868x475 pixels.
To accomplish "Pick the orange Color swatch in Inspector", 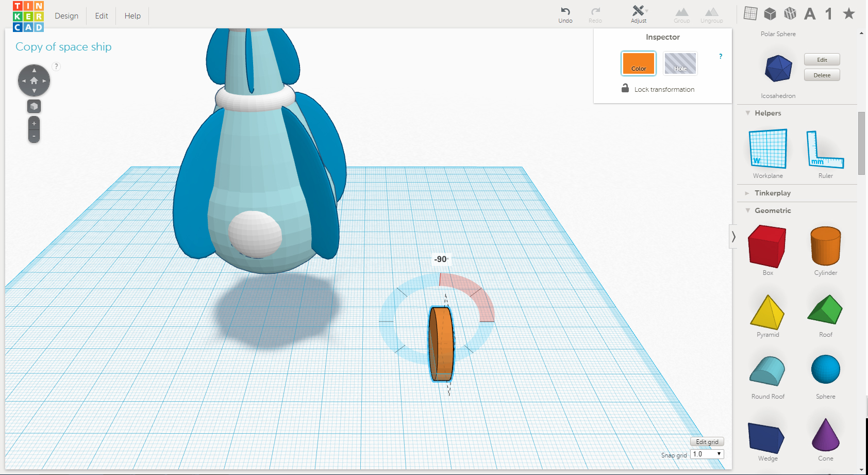I will [639, 63].
